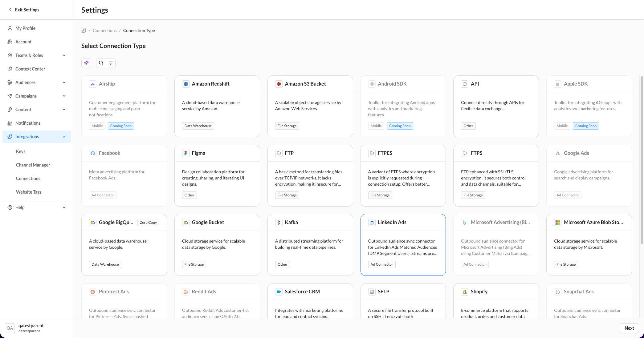Open My Profile settings
The image size is (644, 338).
tap(37, 28)
